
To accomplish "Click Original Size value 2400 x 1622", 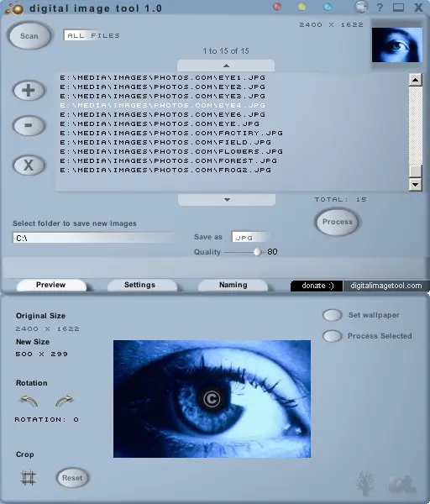I will coord(48,328).
